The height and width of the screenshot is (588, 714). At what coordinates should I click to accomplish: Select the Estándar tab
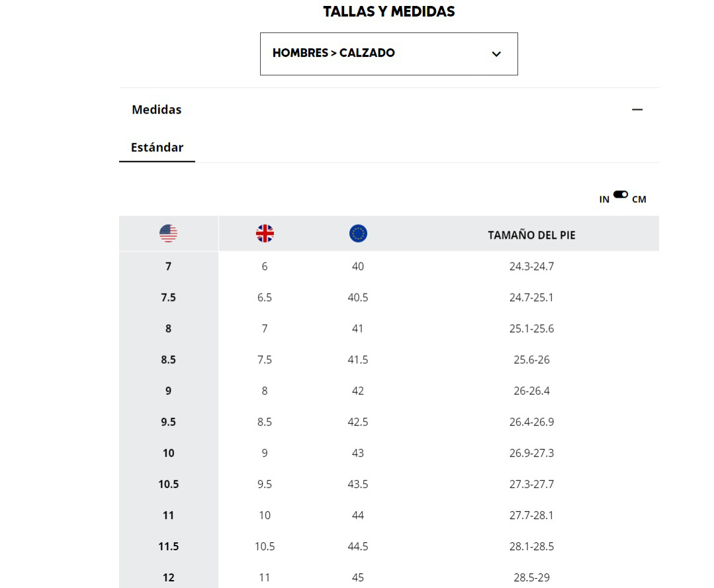click(x=157, y=147)
